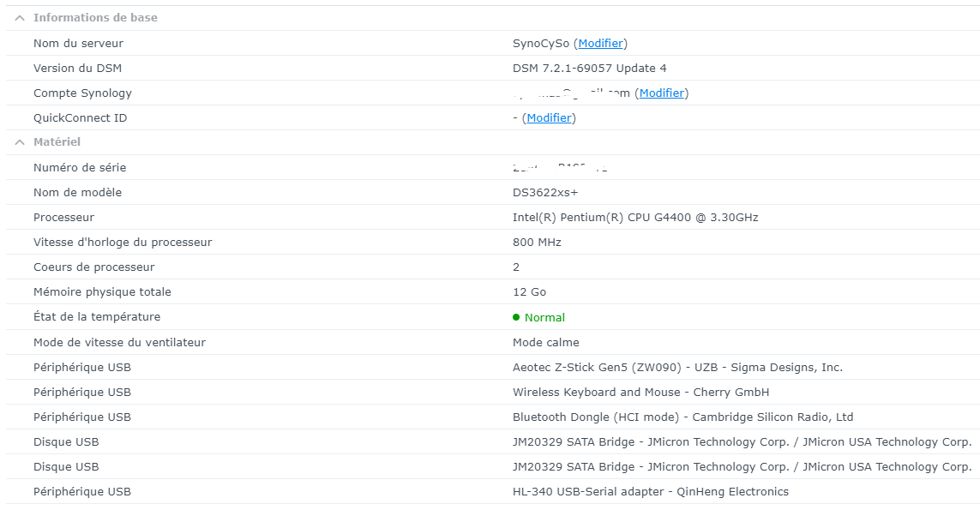Click the Aeotec Z-Stick Gen5 USB device entry
Viewport: 980px width, 510px height.
[677, 368]
